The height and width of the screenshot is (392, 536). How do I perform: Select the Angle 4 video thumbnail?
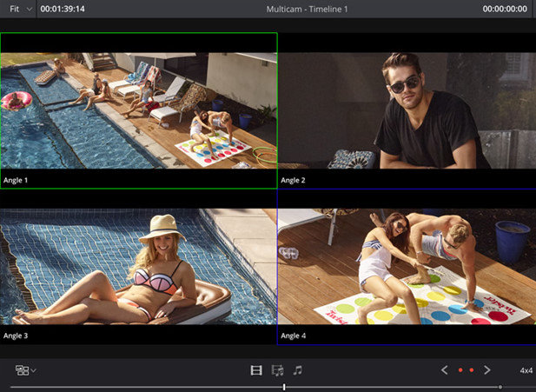point(407,267)
